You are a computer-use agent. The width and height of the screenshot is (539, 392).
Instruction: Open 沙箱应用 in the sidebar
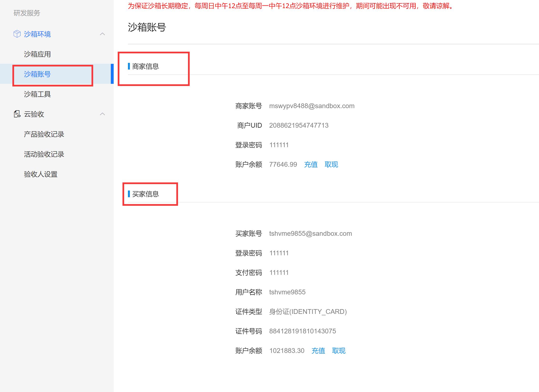pos(37,54)
